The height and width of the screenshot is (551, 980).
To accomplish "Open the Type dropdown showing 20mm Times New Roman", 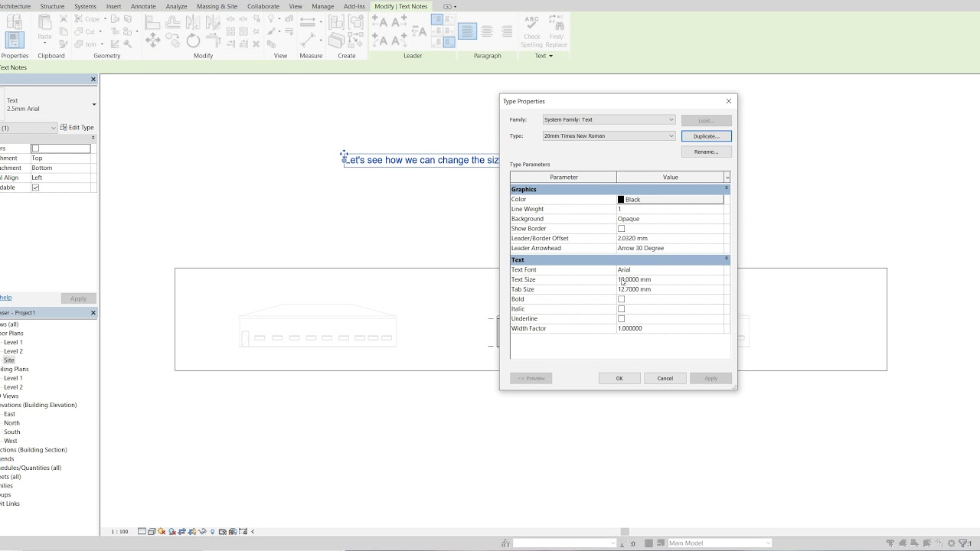I will pyautogui.click(x=609, y=136).
